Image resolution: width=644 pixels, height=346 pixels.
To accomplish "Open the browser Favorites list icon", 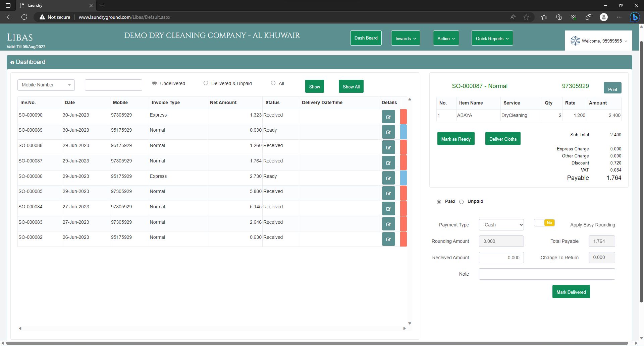I will click(x=544, y=17).
